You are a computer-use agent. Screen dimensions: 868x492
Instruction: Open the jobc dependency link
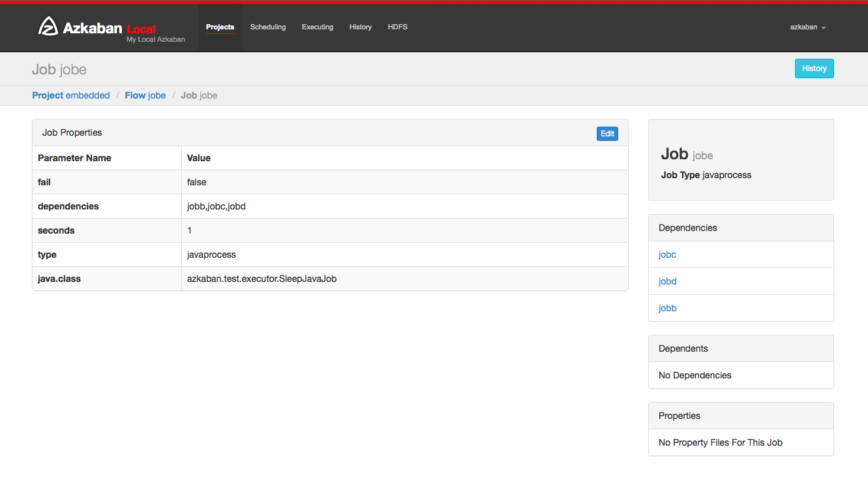tap(667, 254)
